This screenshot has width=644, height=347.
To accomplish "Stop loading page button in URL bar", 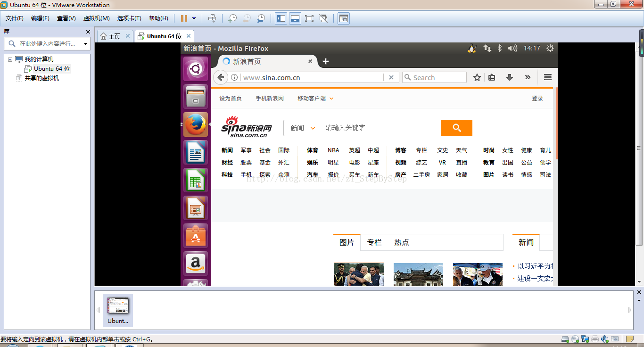I will pos(391,77).
